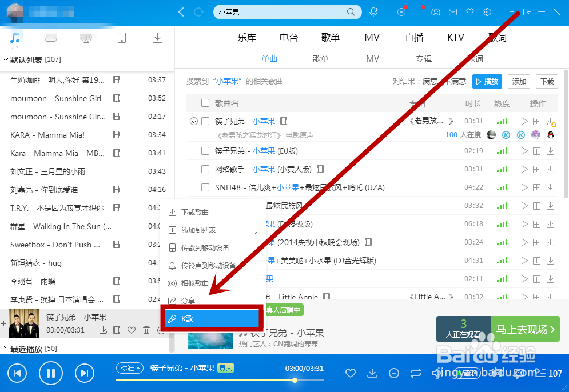Expand the 最近播放 list

(5, 349)
